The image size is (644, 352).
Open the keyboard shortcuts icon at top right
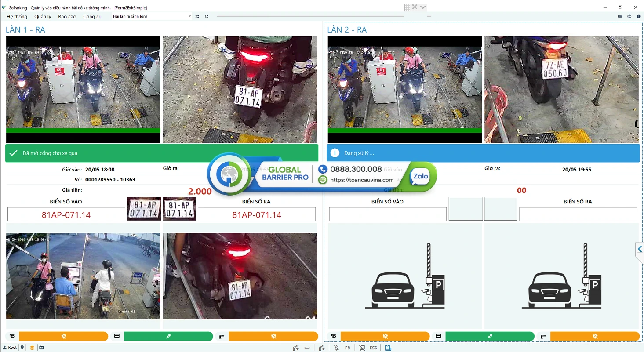click(x=620, y=16)
